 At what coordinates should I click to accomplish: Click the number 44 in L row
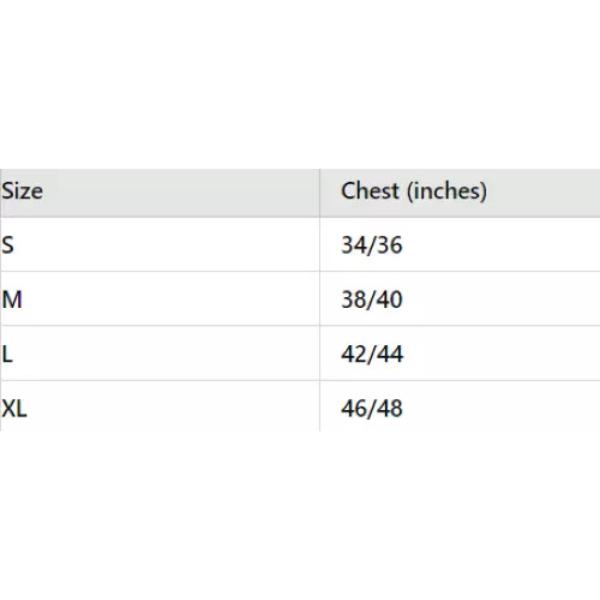(x=390, y=354)
